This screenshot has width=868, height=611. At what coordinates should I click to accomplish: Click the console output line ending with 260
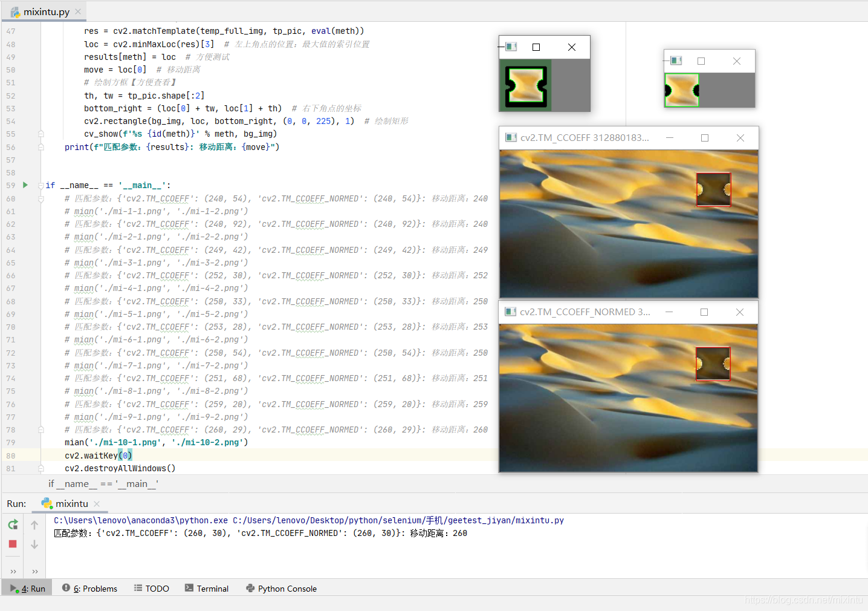(x=261, y=533)
